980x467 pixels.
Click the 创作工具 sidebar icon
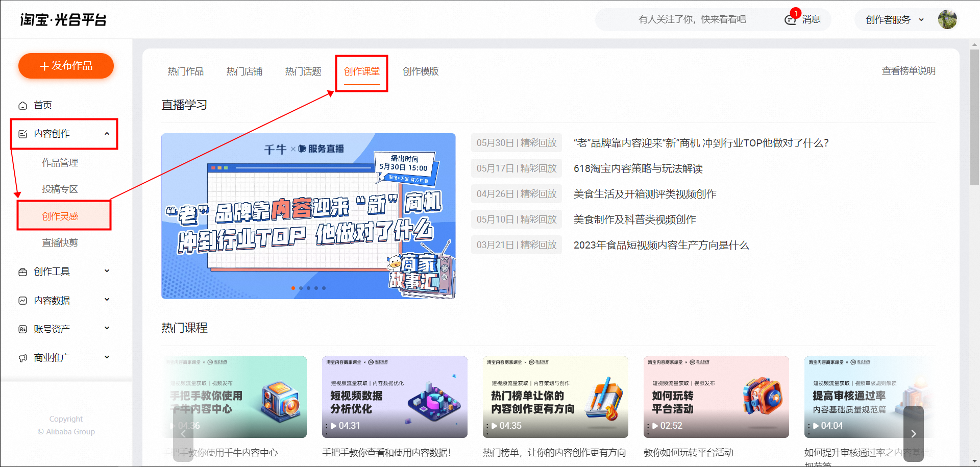[x=22, y=271]
